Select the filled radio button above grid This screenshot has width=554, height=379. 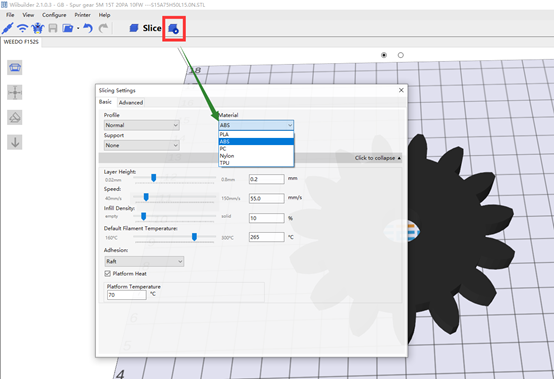[384, 55]
